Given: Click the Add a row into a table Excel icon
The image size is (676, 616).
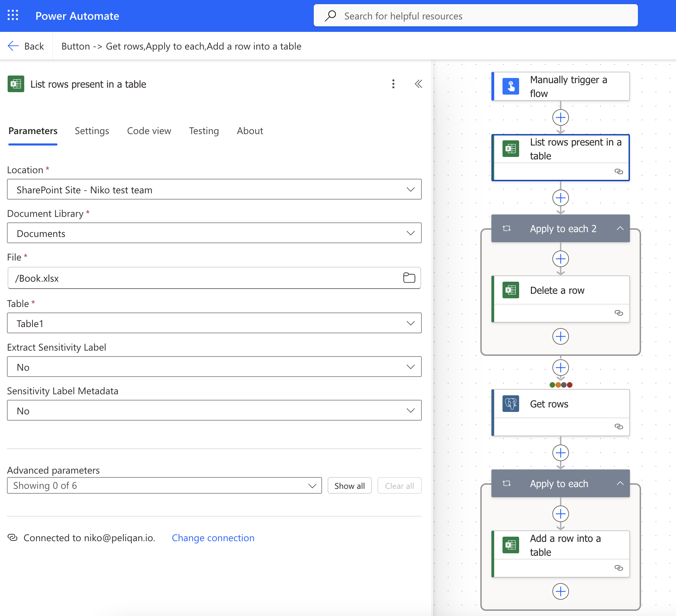Looking at the screenshot, I should pyautogui.click(x=511, y=545).
